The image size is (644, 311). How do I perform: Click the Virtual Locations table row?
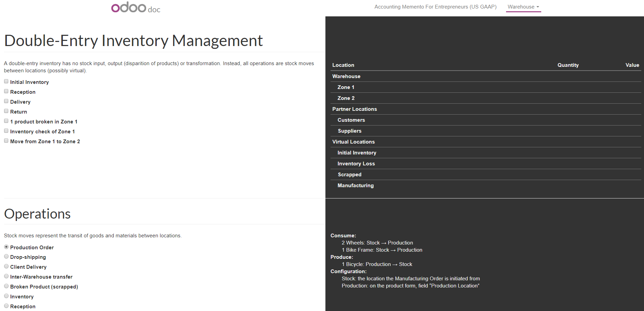point(353,142)
